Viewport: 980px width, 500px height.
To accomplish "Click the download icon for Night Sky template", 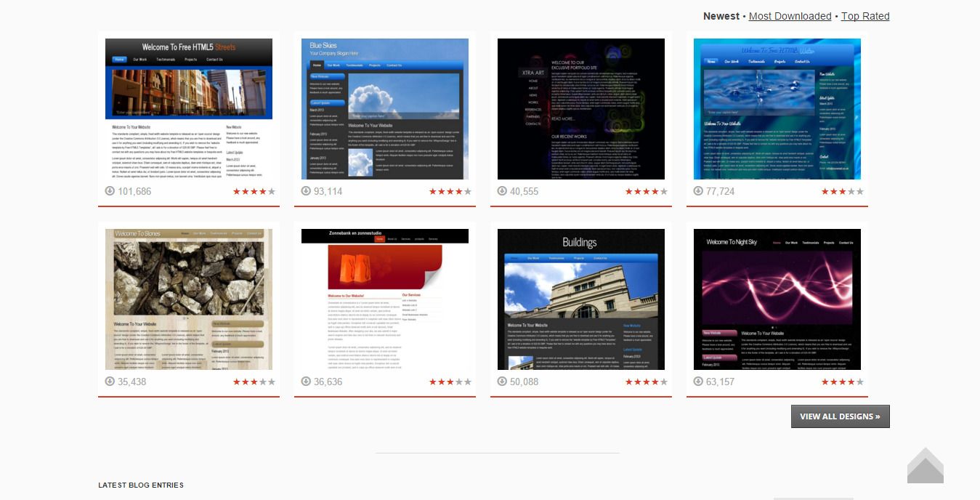I will tap(697, 381).
